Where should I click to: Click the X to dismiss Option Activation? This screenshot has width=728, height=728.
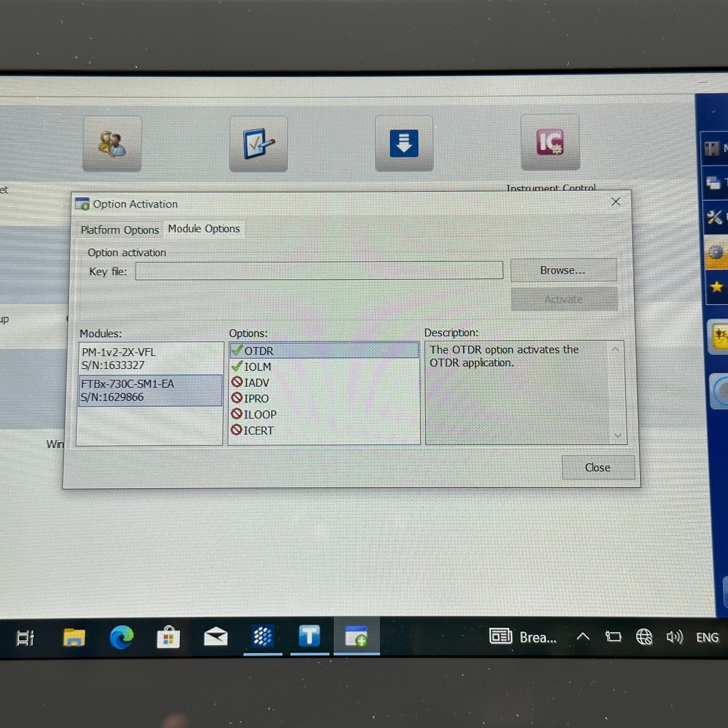pos(616,202)
